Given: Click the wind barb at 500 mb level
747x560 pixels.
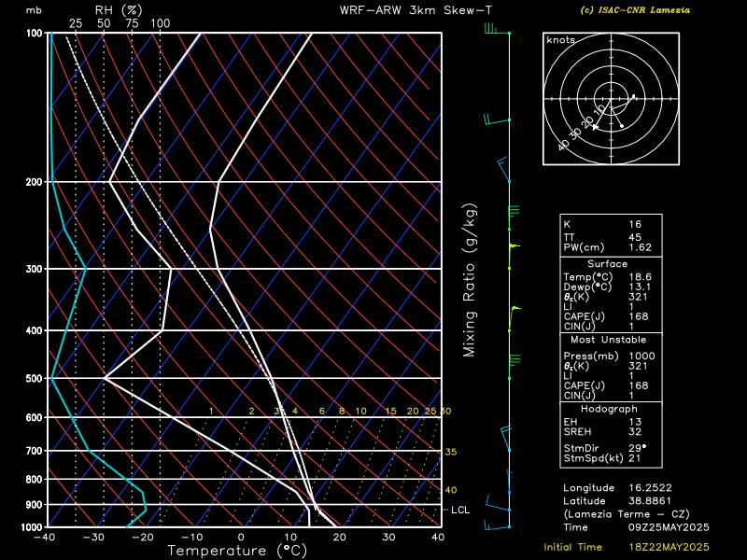Looking at the screenshot, I should (514, 366).
